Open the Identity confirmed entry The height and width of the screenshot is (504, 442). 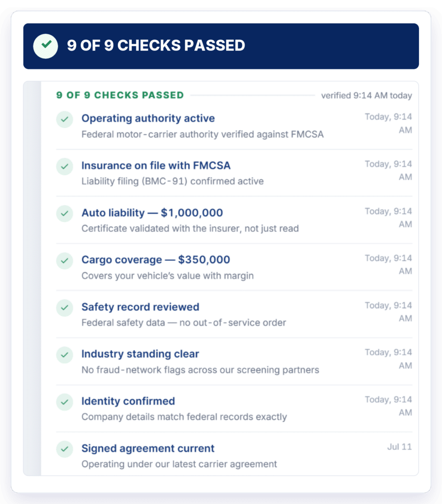point(128,401)
